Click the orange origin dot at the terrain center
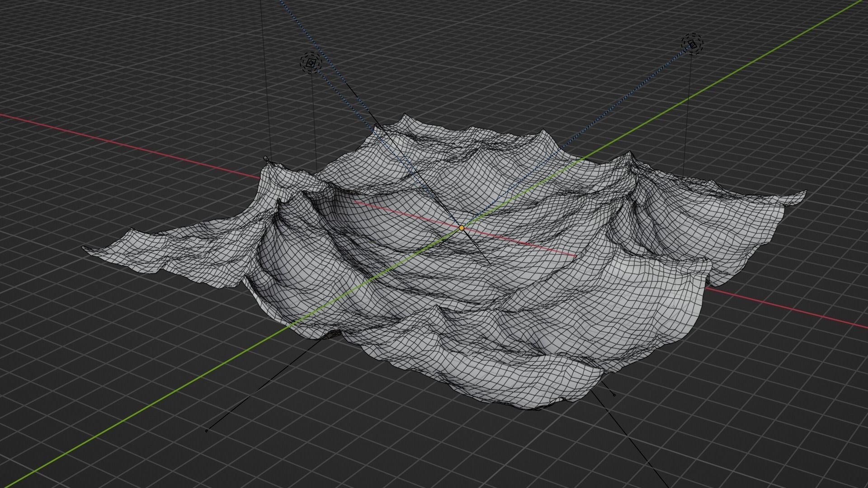This screenshot has width=868, height=488. tap(462, 228)
